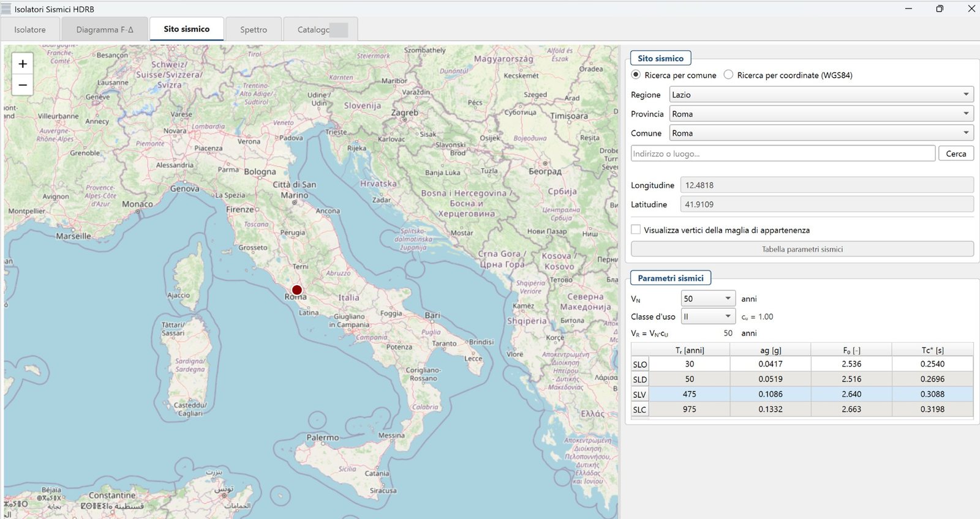Viewport: 980px width, 519px height.
Task: Click the red Roma location marker on map
Action: coord(297,290)
